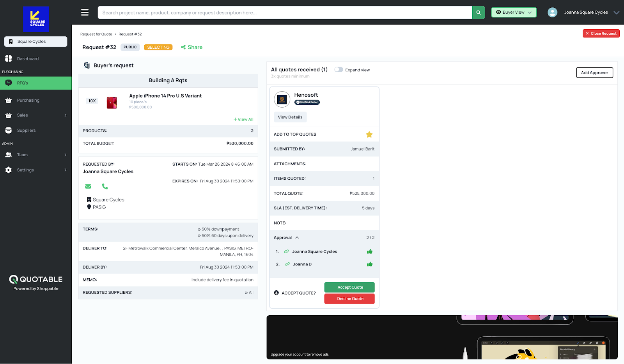This screenshot has height=364, width=624.
Task: Click the Dashboard sidebar icon
Action: click(x=9, y=58)
